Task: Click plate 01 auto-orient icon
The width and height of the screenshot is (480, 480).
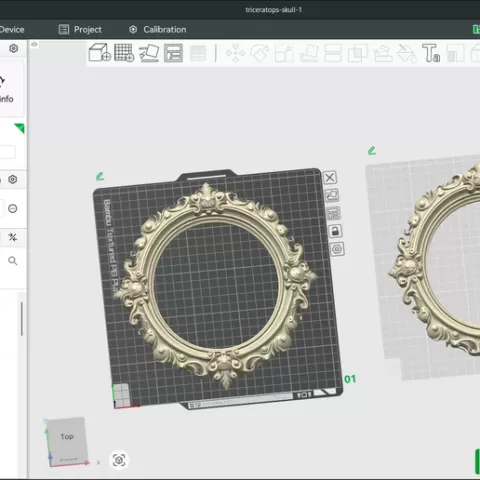Action: tap(332, 195)
